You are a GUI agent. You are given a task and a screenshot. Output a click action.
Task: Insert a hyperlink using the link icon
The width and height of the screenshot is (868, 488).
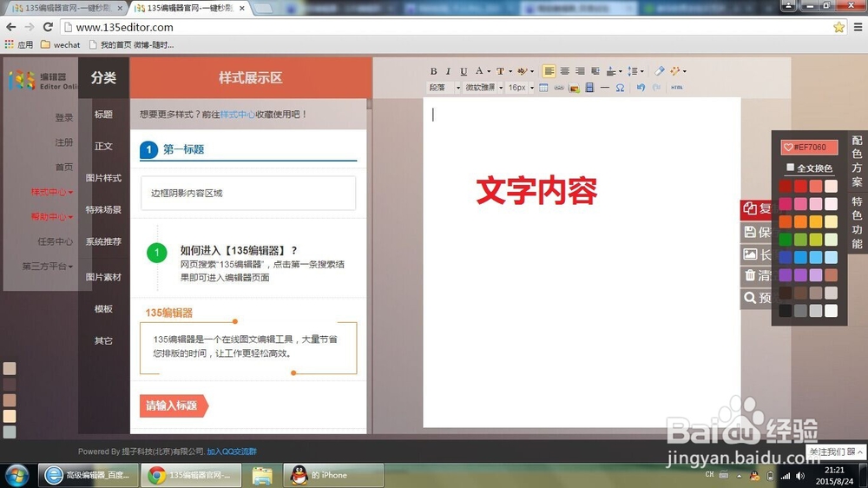pyautogui.click(x=558, y=88)
